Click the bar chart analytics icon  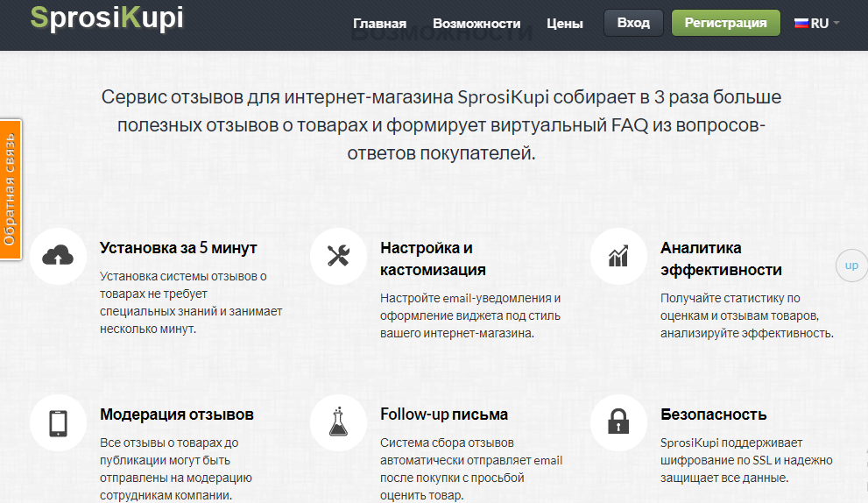tap(618, 256)
